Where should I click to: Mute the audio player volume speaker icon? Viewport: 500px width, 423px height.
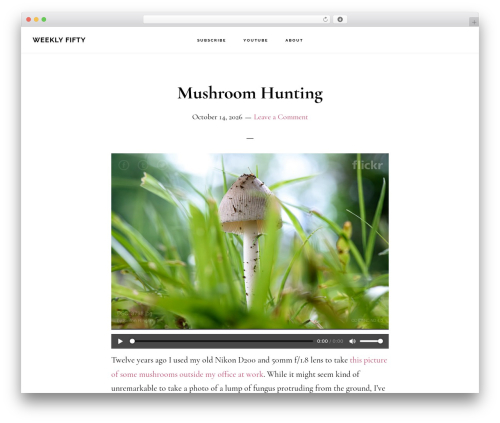point(352,341)
